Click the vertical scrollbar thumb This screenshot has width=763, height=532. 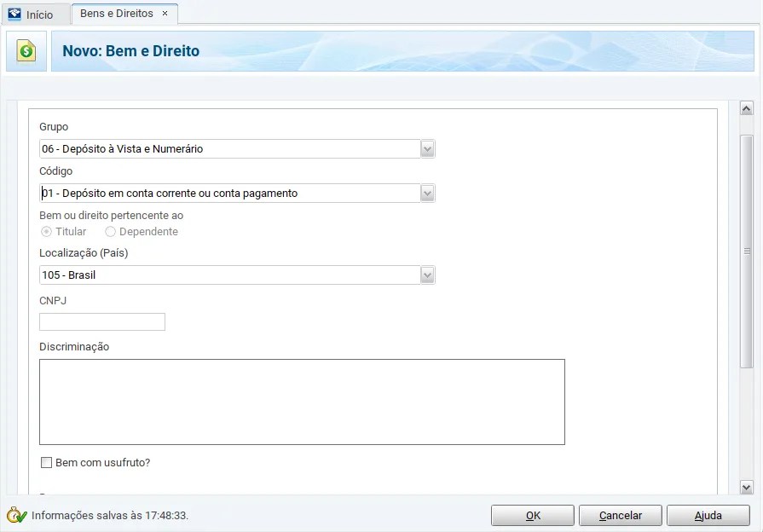click(x=746, y=252)
